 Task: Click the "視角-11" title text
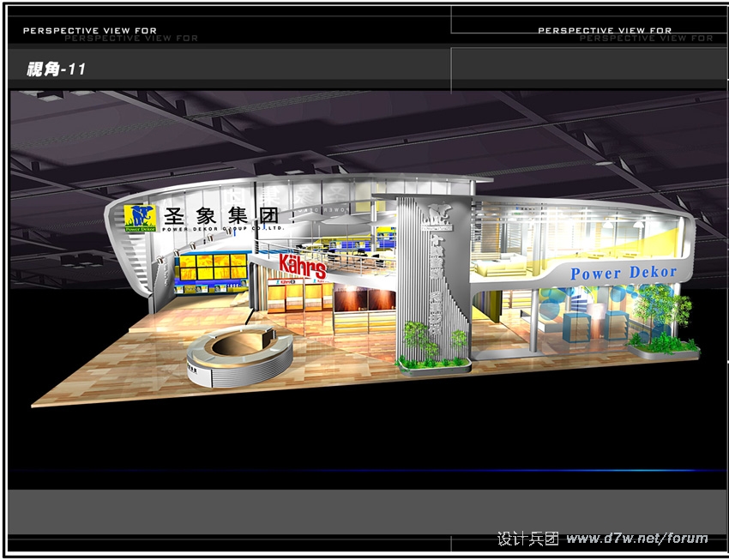tap(57, 69)
